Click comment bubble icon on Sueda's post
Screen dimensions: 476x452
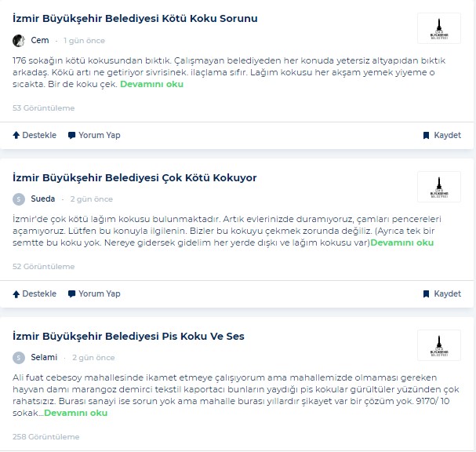(71, 293)
